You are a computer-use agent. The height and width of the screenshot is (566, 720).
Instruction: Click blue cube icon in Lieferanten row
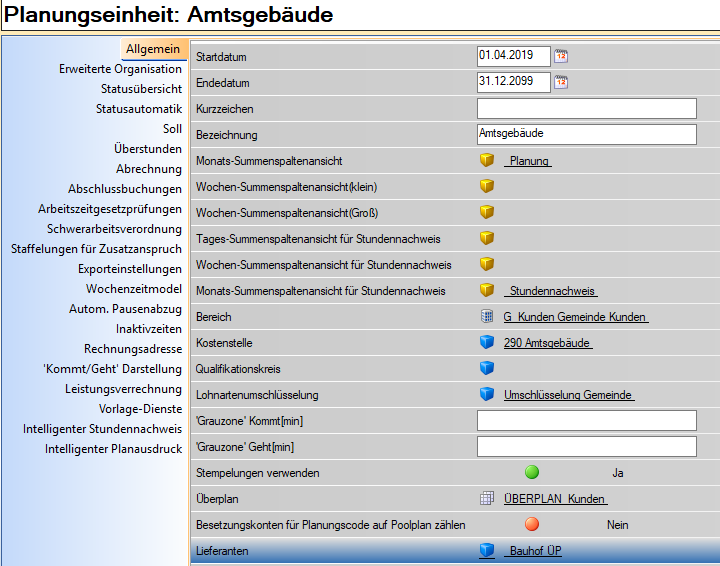[487, 551]
